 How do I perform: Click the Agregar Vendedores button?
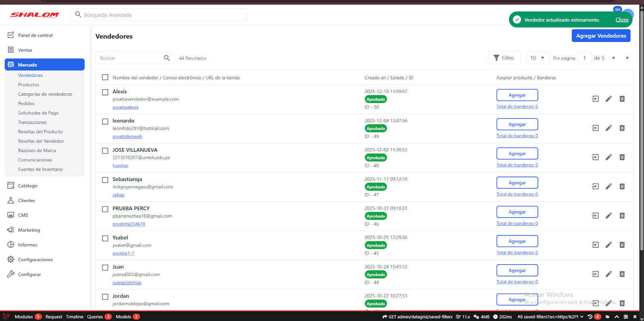(601, 36)
